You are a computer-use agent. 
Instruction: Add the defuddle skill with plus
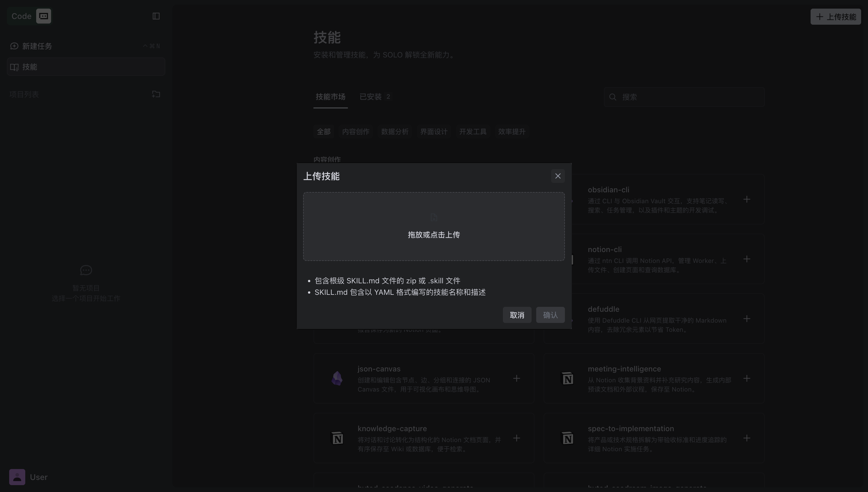point(747,319)
